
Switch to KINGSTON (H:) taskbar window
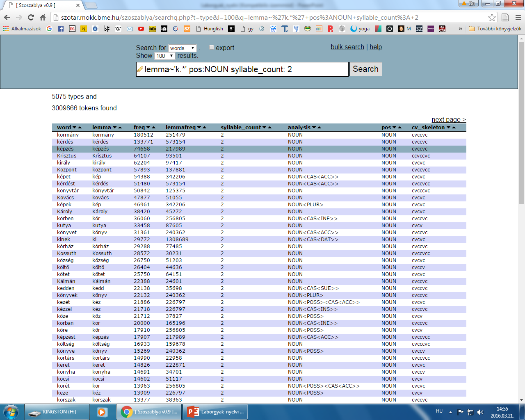(57, 411)
